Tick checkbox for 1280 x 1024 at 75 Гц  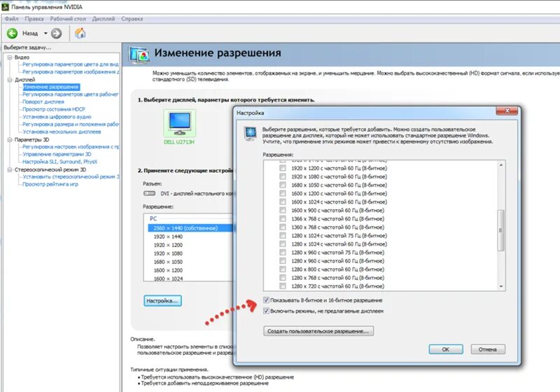283,236
